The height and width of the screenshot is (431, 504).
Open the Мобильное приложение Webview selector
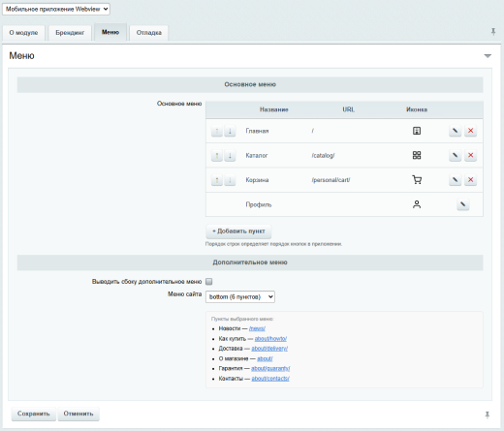click(56, 9)
